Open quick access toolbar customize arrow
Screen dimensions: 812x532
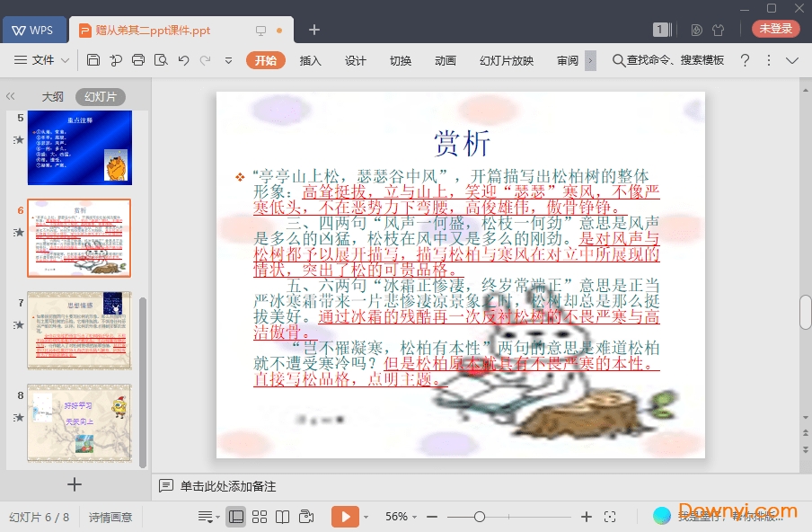click(x=228, y=60)
